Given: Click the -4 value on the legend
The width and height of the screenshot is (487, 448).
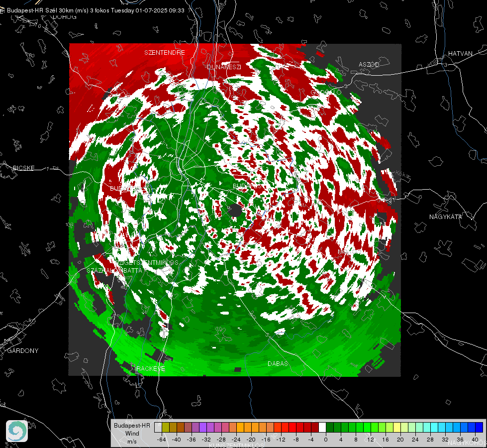Looking at the screenshot, I should pos(311,440).
